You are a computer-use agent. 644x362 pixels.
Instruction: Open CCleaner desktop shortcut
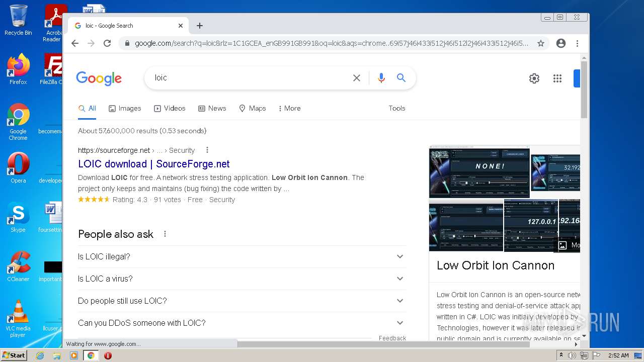(18, 266)
